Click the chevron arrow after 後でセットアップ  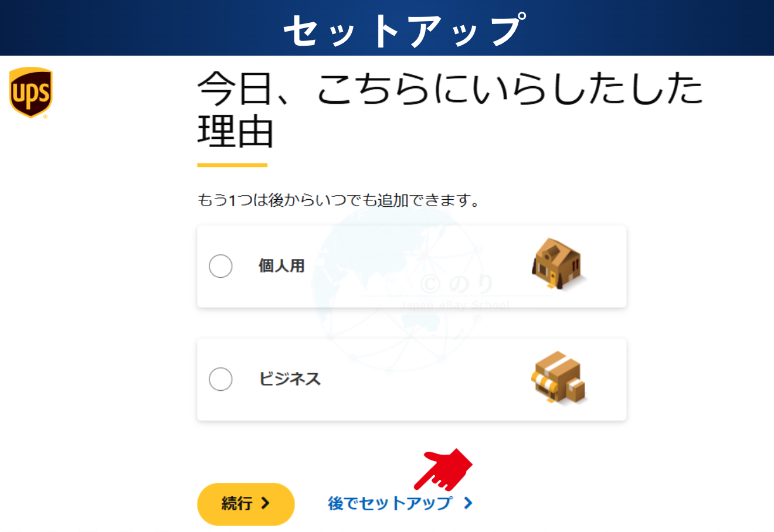pyautogui.click(x=468, y=503)
